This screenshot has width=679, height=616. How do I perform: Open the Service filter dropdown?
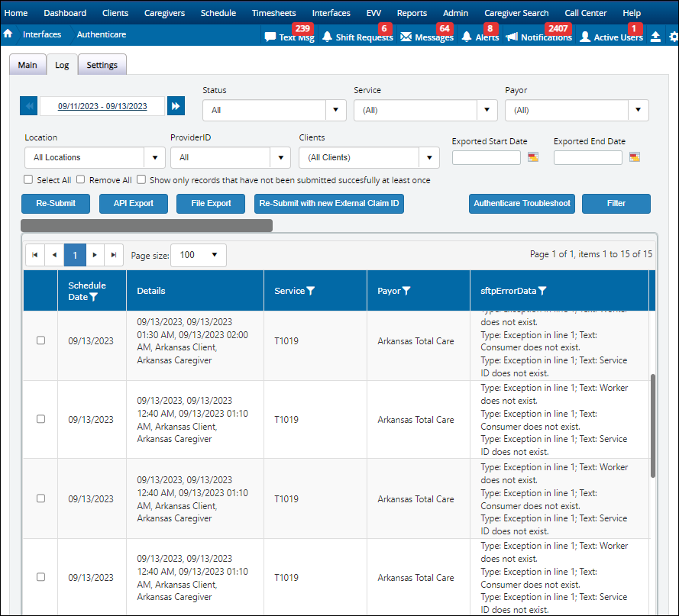click(x=425, y=111)
